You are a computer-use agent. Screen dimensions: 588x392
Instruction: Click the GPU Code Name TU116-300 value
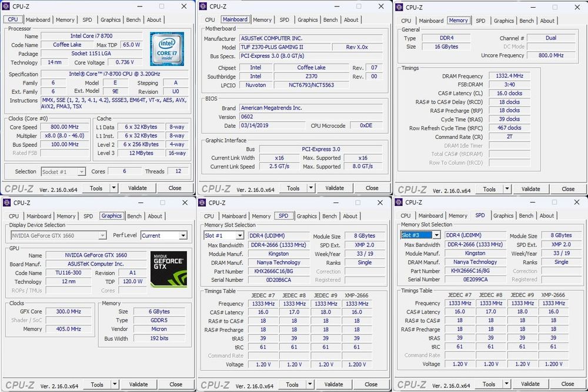(68, 273)
